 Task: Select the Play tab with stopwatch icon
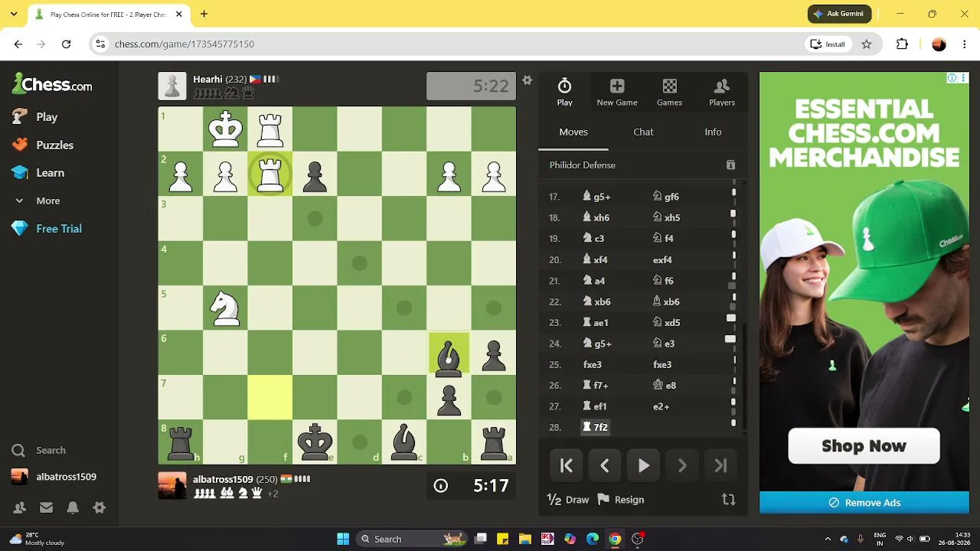[x=564, y=92]
